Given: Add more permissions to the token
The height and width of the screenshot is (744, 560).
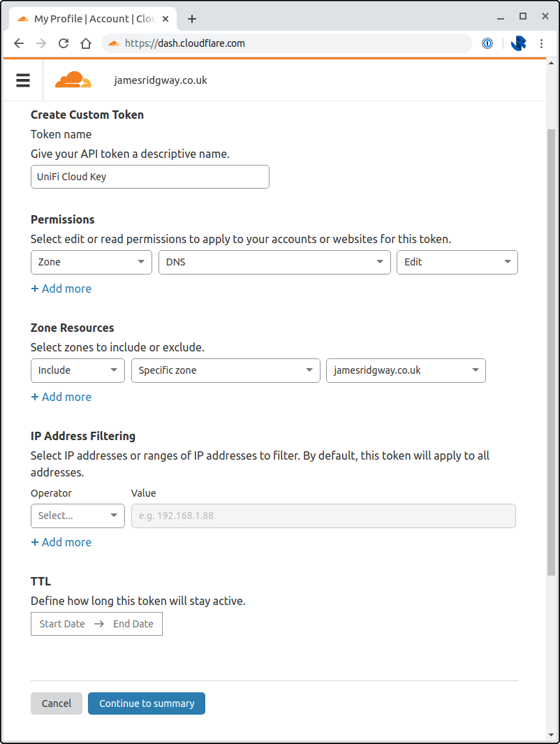Looking at the screenshot, I should (61, 289).
